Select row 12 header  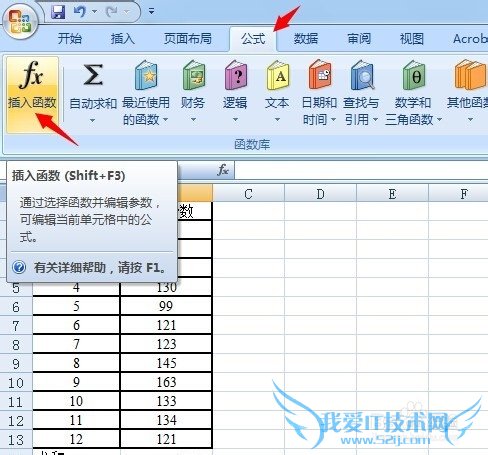coord(16,420)
